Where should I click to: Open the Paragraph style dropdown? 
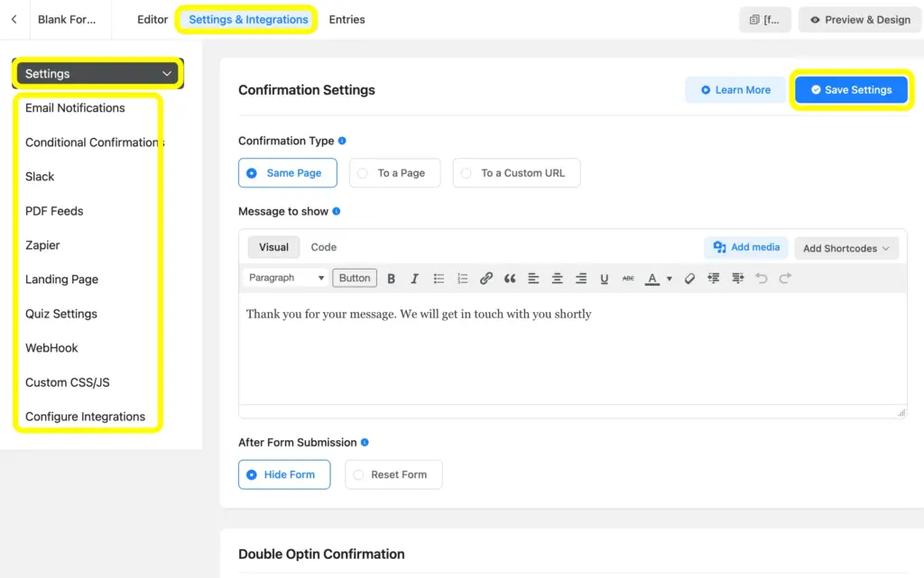(x=285, y=278)
